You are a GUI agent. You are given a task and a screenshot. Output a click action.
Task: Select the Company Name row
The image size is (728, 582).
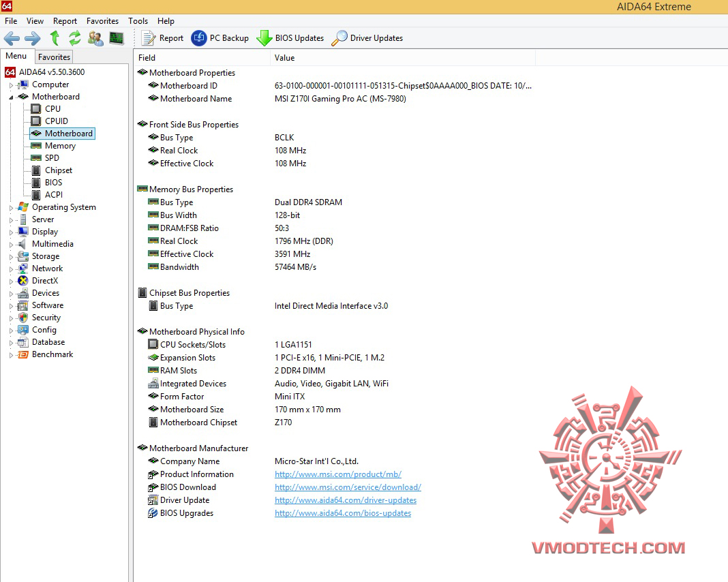[334, 461]
